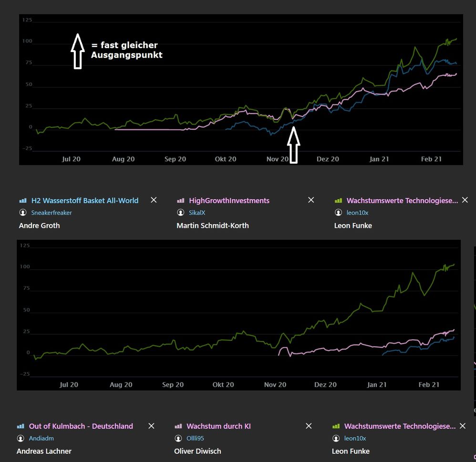The image size is (476, 462).
Task: Click the pink chart icon beside Wachstum durch KI
Action: point(178,426)
